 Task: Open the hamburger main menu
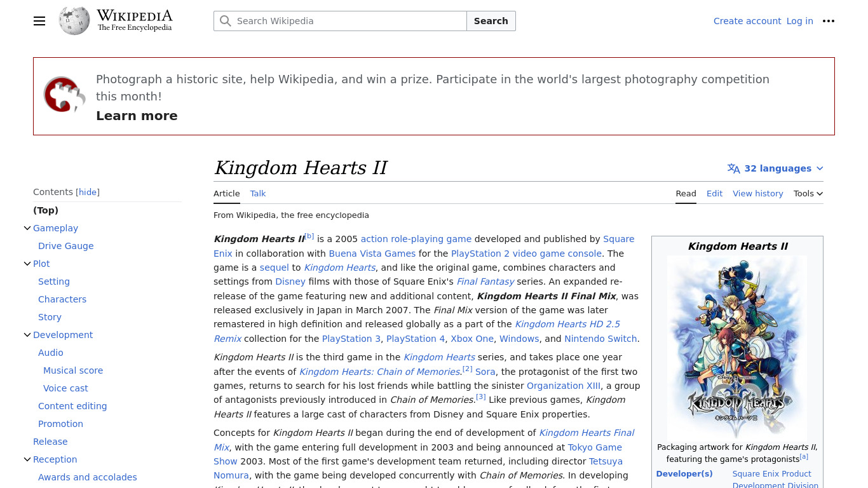coord(39,21)
